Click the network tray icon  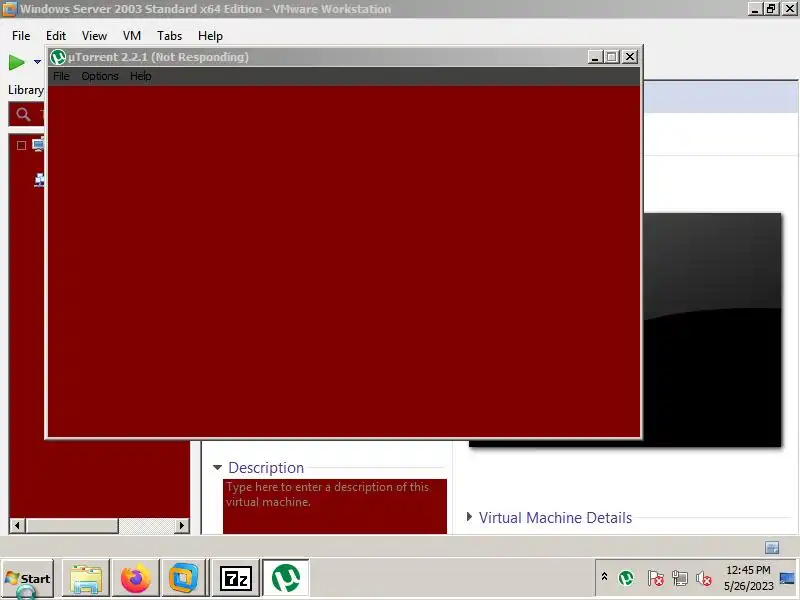tap(680, 578)
